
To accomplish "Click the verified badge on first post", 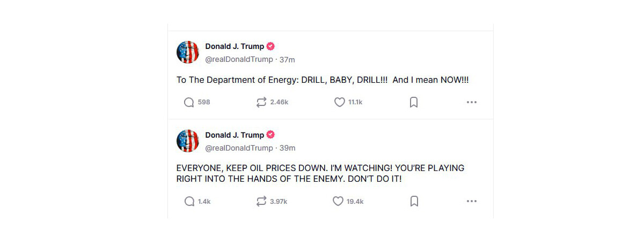I will (x=271, y=46).
